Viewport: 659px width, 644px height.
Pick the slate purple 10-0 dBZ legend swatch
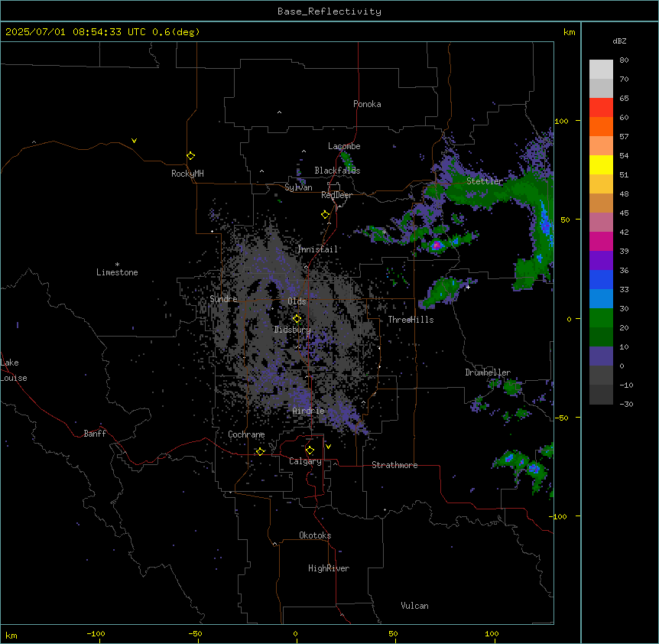point(601,356)
